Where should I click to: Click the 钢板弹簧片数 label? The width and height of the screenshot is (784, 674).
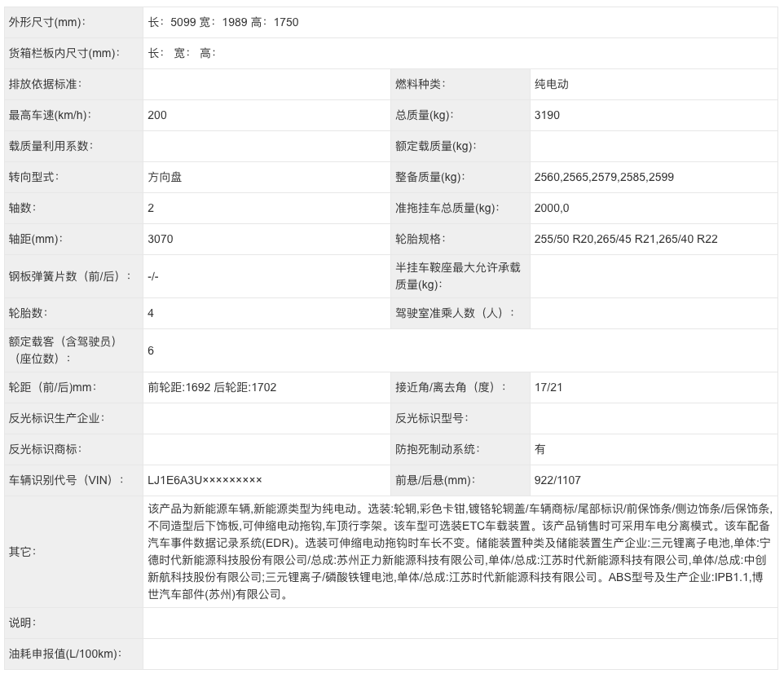coord(69,276)
